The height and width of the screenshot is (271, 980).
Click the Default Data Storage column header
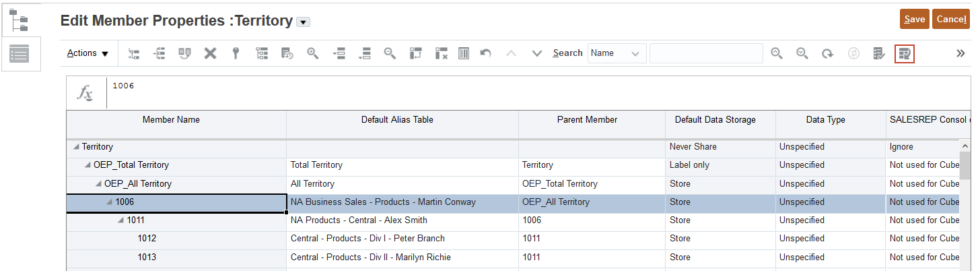pos(720,124)
